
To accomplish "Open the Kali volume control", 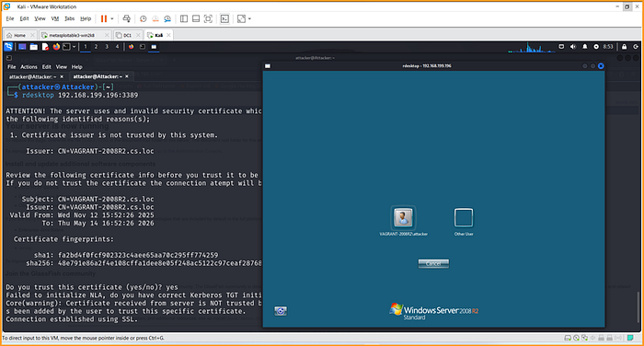I will tap(573, 47).
